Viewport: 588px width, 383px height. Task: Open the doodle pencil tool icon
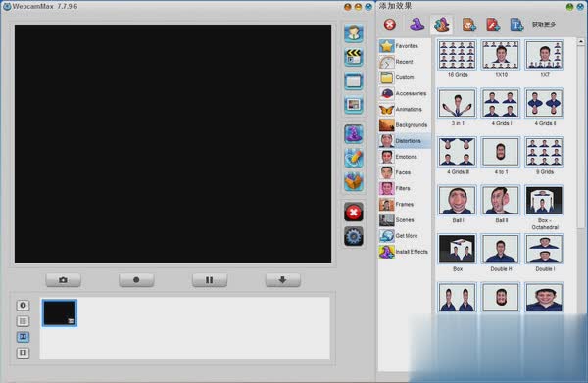[x=353, y=158]
